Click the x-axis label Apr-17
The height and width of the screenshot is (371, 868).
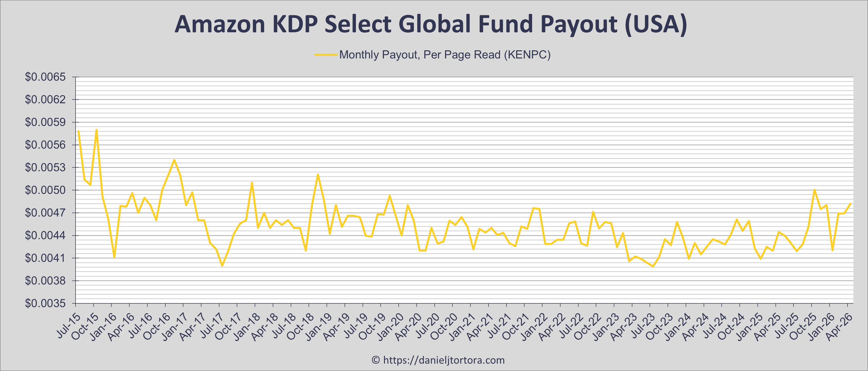pyautogui.click(x=193, y=327)
